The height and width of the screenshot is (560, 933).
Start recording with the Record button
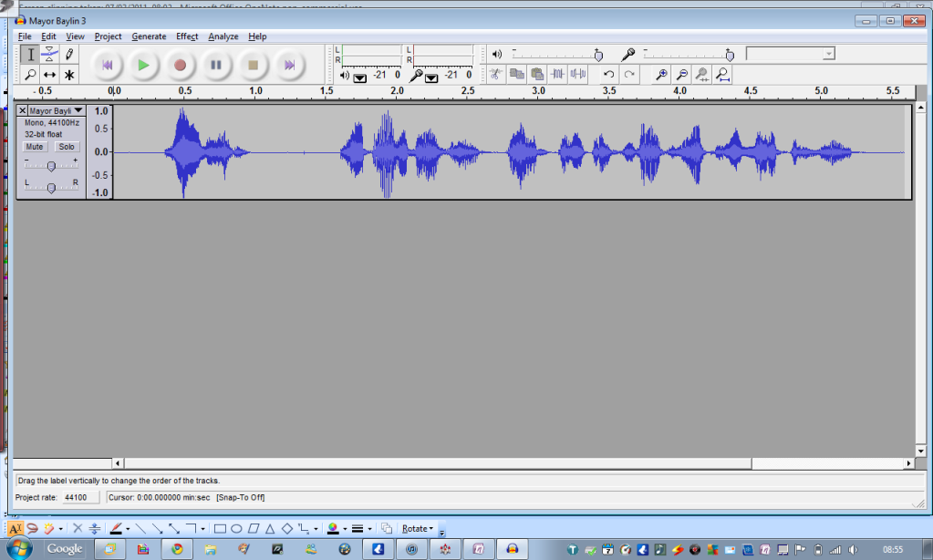pos(180,65)
